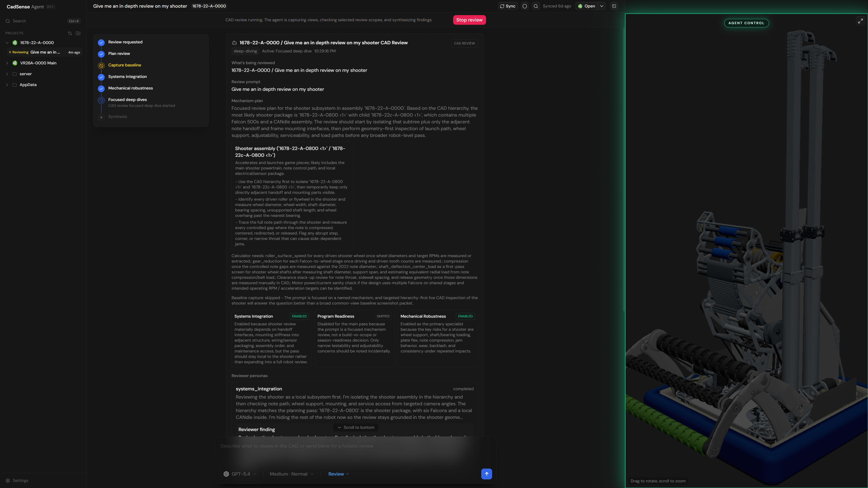
Task: Stop the running CAD review
Action: click(x=469, y=20)
